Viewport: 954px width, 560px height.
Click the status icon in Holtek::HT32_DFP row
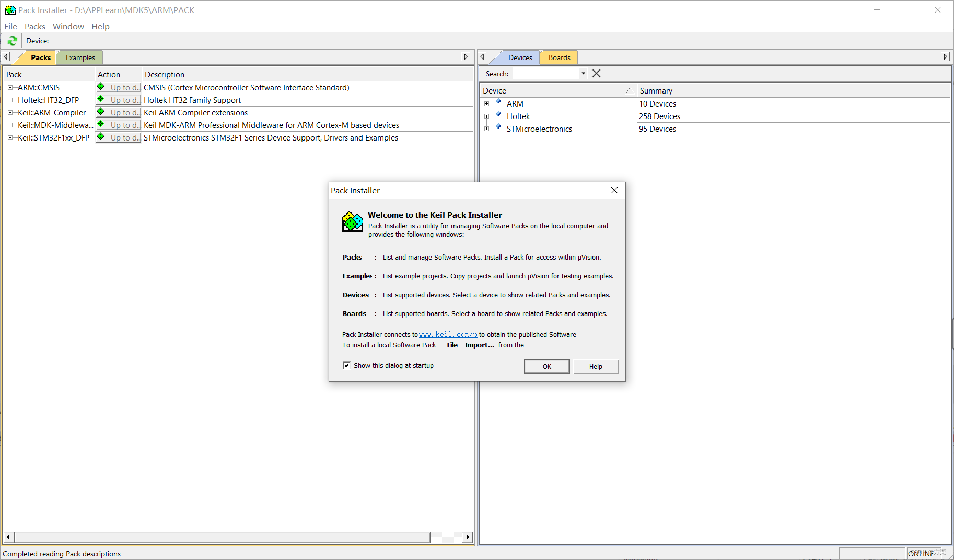point(101,99)
